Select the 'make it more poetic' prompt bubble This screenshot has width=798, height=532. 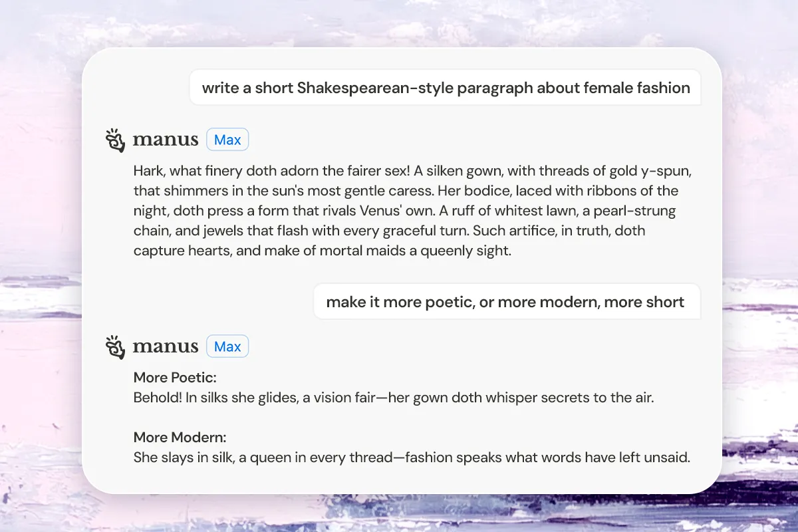click(505, 302)
